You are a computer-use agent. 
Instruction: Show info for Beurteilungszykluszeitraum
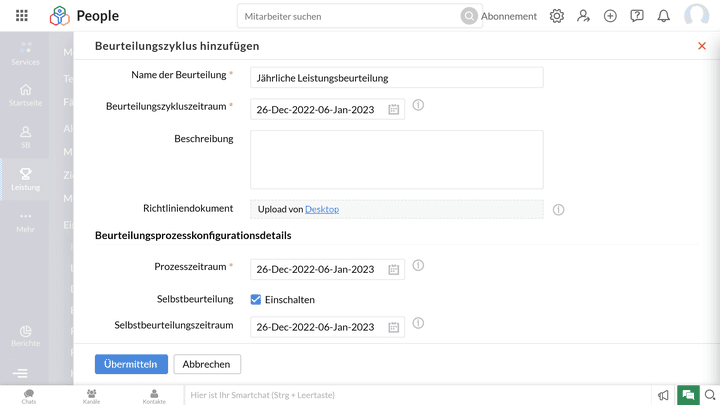(x=418, y=105)
